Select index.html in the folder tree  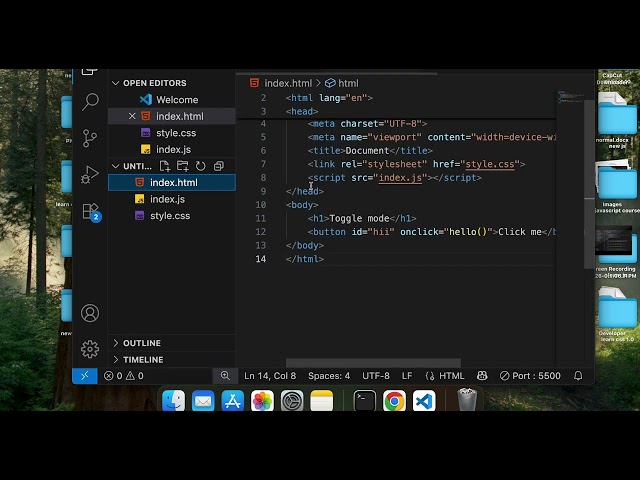coord(171,183)
